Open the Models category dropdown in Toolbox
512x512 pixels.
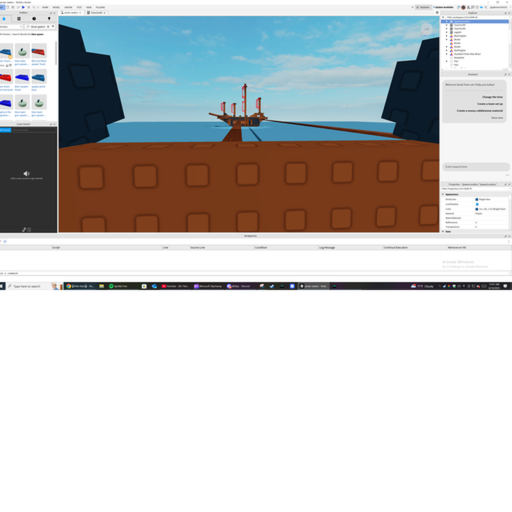tap(11, 27)
